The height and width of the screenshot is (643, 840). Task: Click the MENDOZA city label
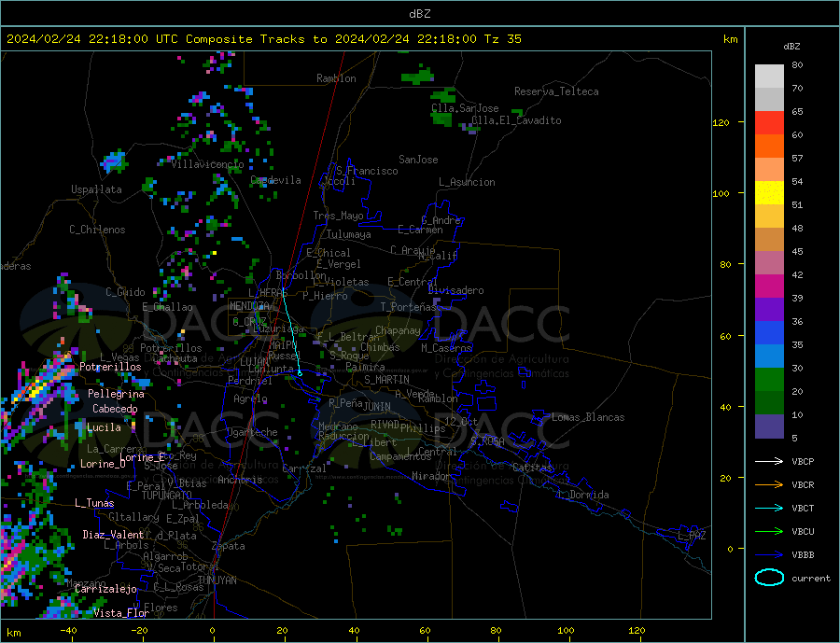(x=250, y=306)
